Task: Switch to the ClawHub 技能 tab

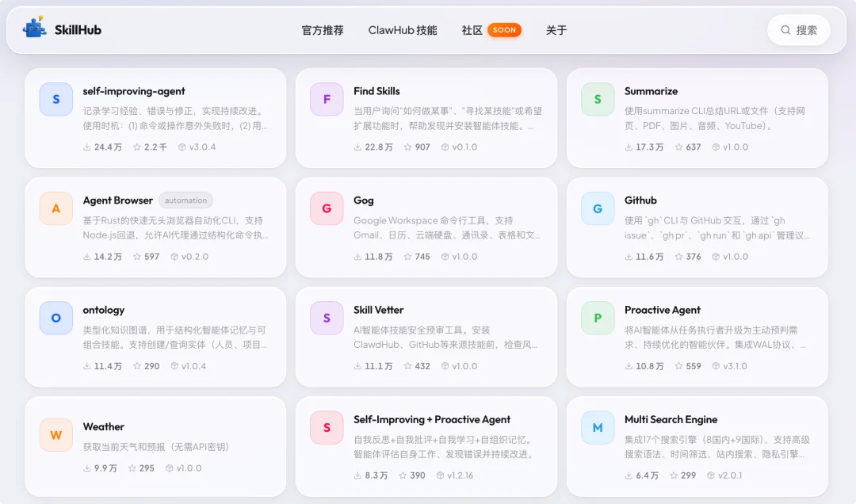Action: (403, 30)
